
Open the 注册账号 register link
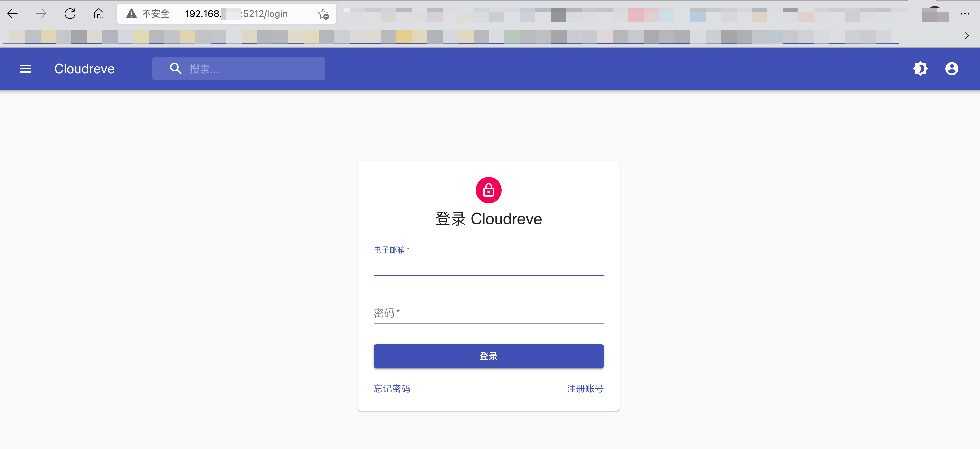click(x=585, y=389)
